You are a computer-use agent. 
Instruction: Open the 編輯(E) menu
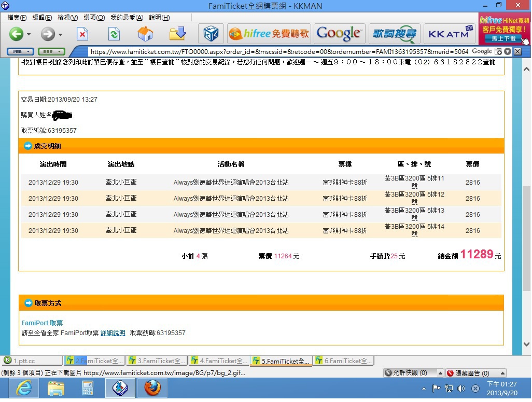pos(42,18)
